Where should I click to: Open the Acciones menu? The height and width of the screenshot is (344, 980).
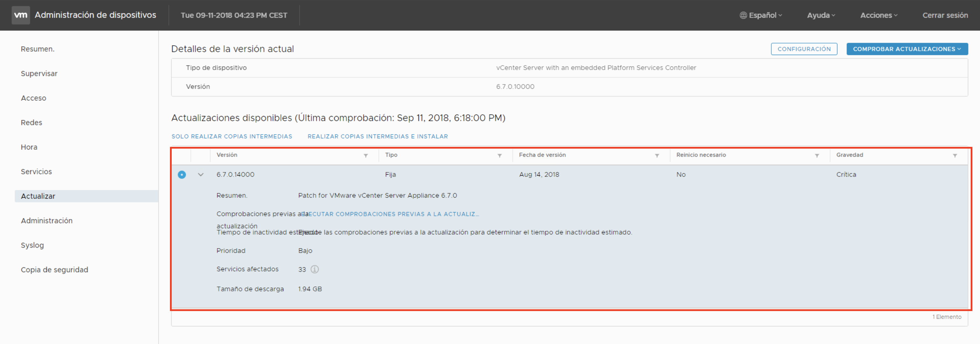(x=878, y=15)
